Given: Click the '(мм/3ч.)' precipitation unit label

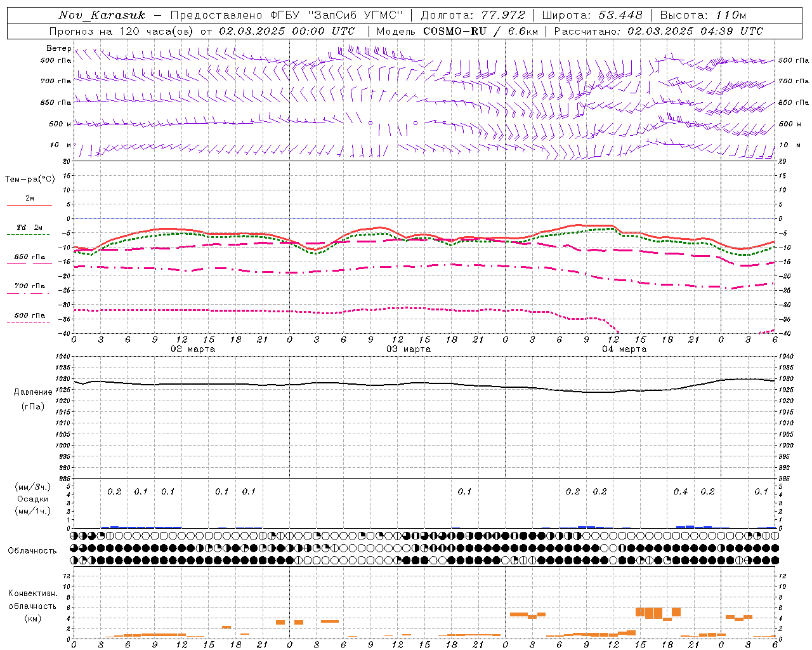Looking at the screenshot, I should pos(33,487).
